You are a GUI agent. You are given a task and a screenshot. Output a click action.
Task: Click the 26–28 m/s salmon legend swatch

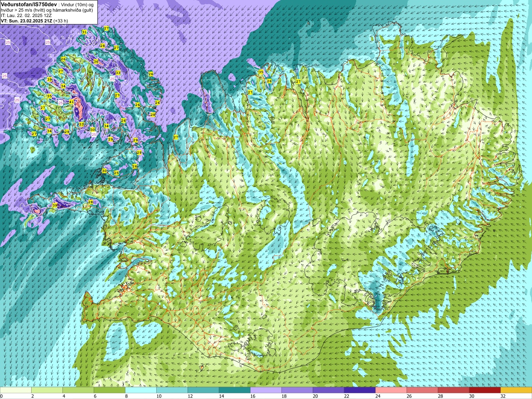pos(422,390)
